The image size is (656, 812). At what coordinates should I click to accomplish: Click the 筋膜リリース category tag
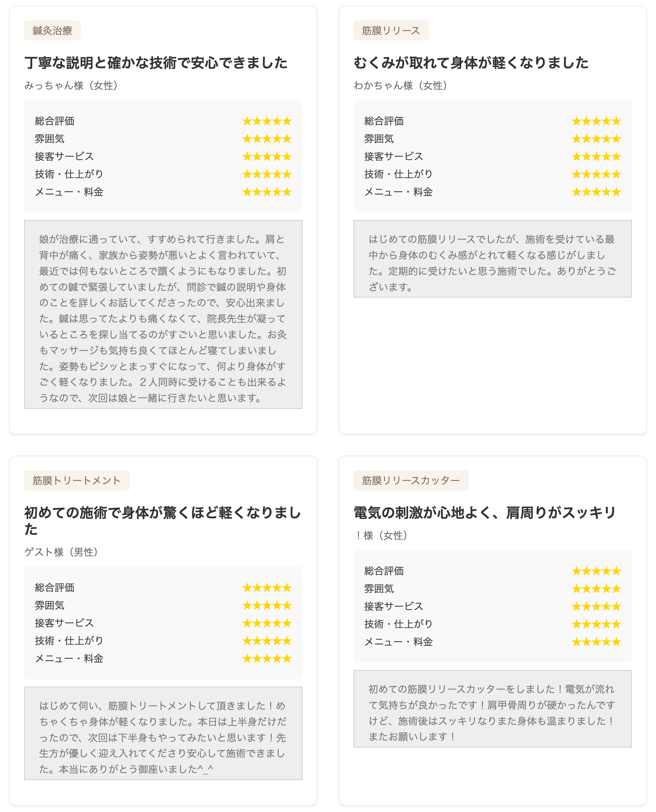pos(391,30)
